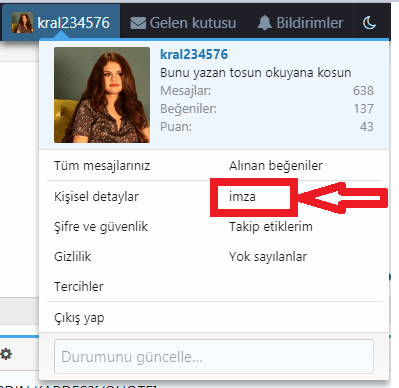Open Tüm mesajlarınız
Screen dimensions: 399x388
pyautogui.click(x=102, y=166)
